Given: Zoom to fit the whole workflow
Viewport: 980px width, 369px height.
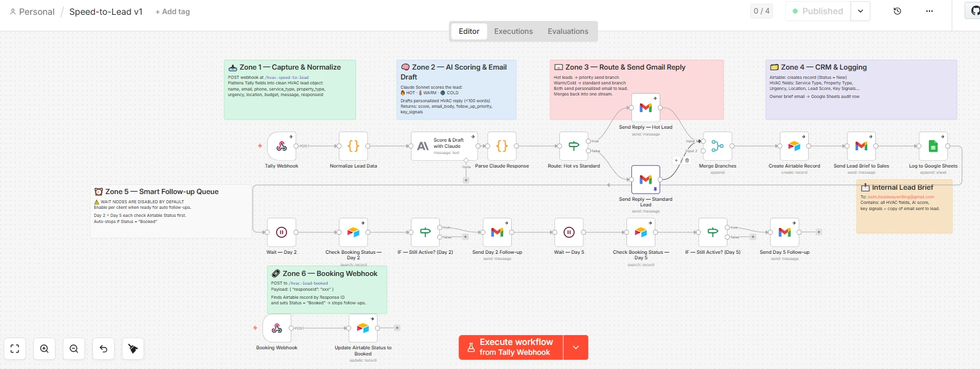Looking at the screenshot, I should pos(15,349).
